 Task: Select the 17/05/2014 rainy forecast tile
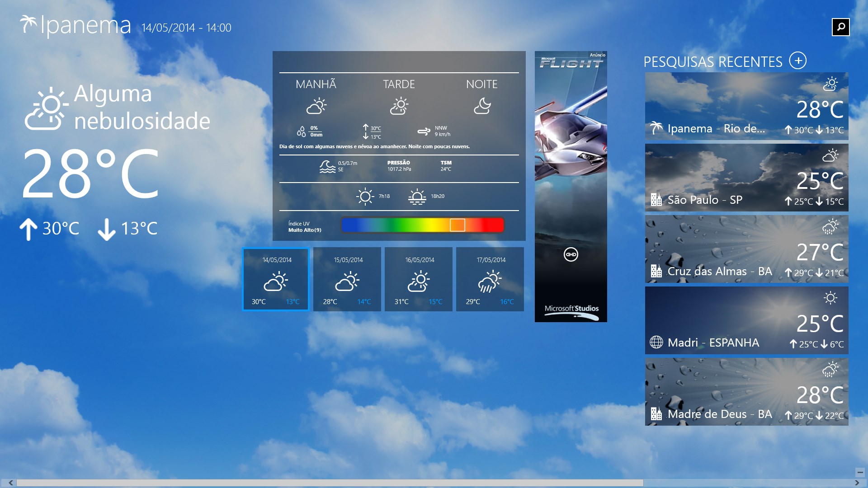[x=490, y=279]
